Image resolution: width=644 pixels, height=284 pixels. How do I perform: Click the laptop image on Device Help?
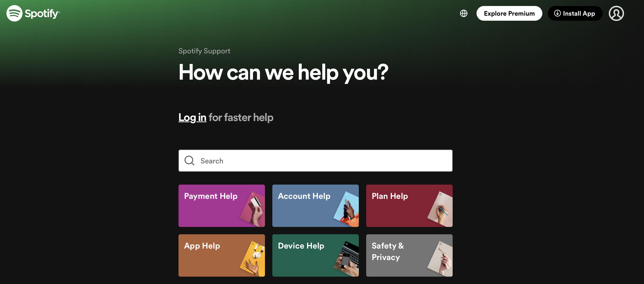[x=346, y=259]
